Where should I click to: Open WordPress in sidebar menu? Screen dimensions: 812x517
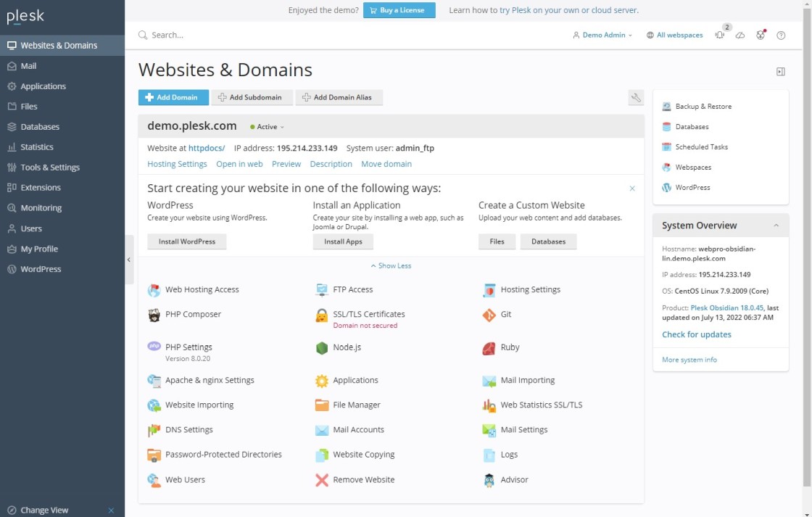click(62, 269)
